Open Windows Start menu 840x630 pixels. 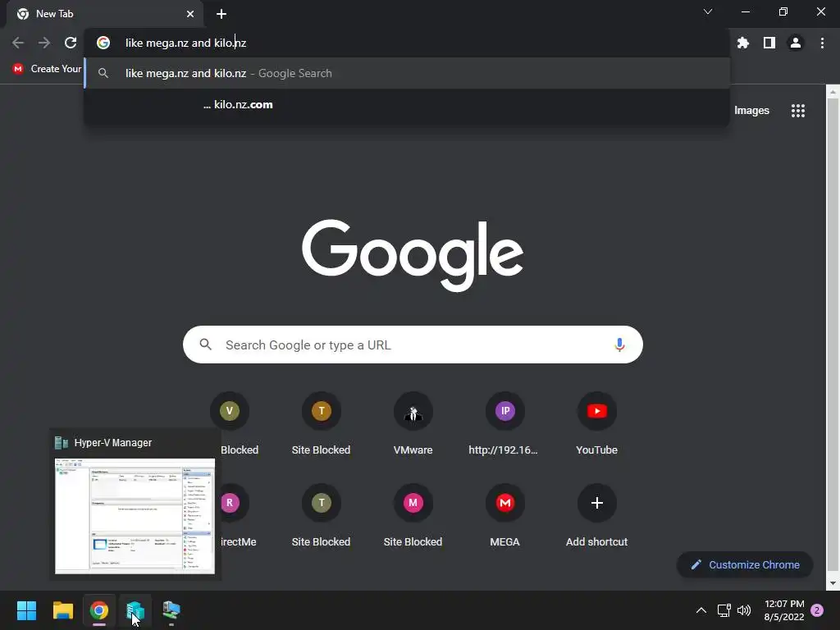26,610
